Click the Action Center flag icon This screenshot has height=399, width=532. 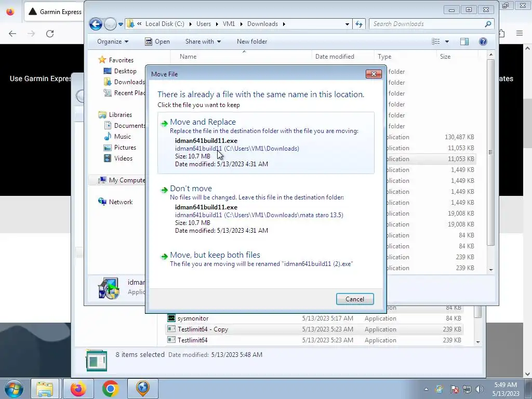(x=454, y=389)
